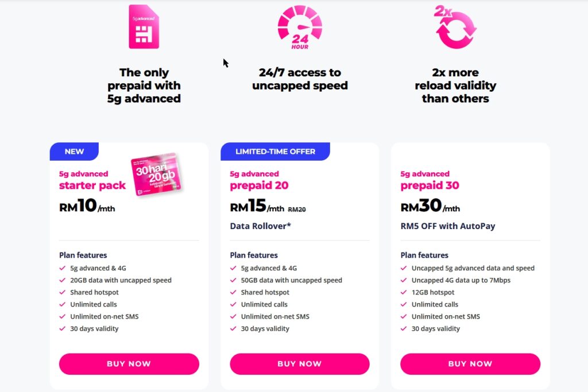Click BUY NOW on the prepaid 20 plan
Image resolution: width=588 pixels, height=392 pixels.
click(x=299, y=364)
